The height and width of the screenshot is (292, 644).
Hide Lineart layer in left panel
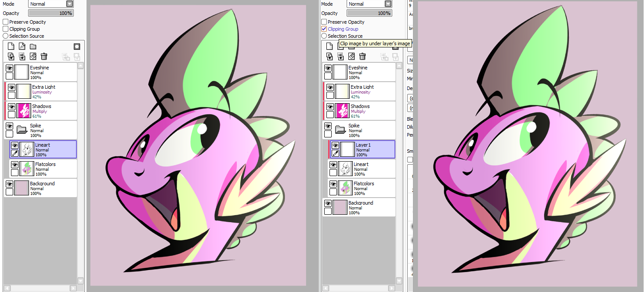(x=14, y=146)
